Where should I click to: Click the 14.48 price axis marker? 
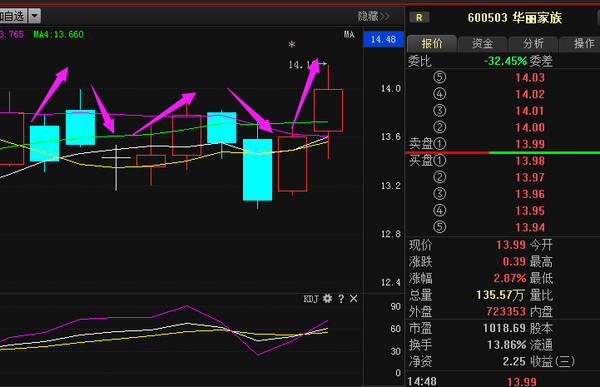point(383,39)
